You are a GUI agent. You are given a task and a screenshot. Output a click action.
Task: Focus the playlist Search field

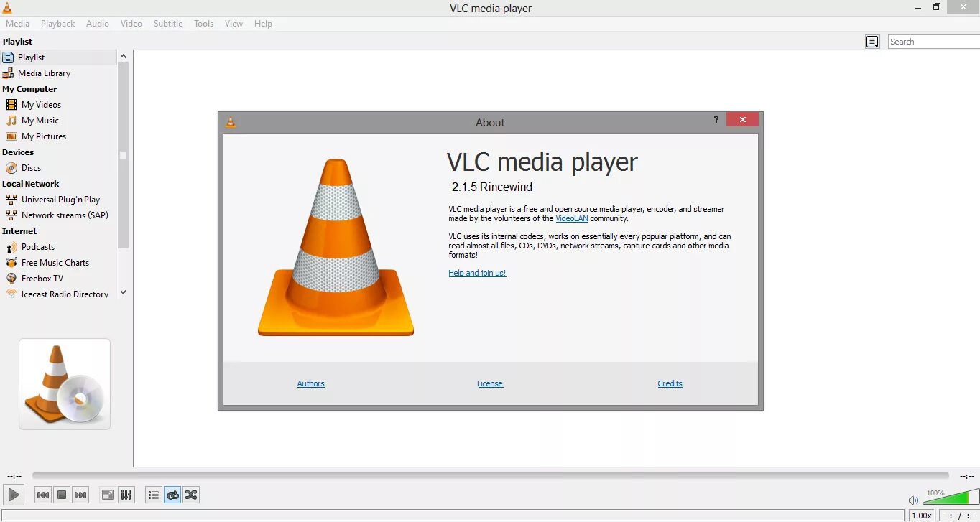click(x=933, y=42)
